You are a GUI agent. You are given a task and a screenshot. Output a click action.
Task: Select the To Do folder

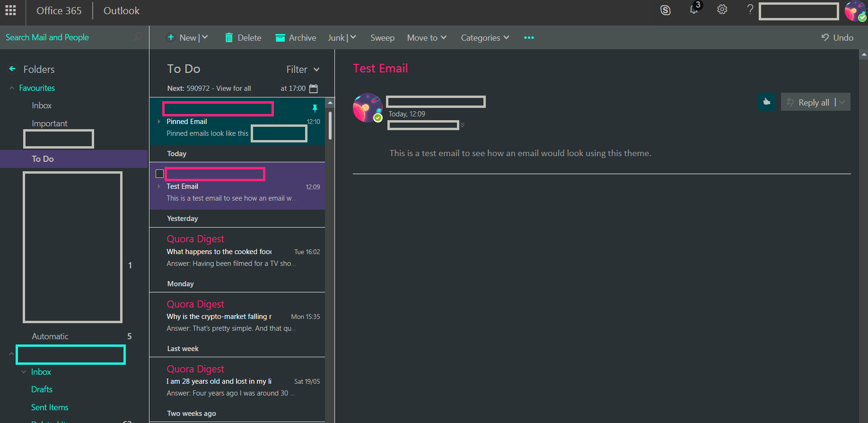coord(74,159)
